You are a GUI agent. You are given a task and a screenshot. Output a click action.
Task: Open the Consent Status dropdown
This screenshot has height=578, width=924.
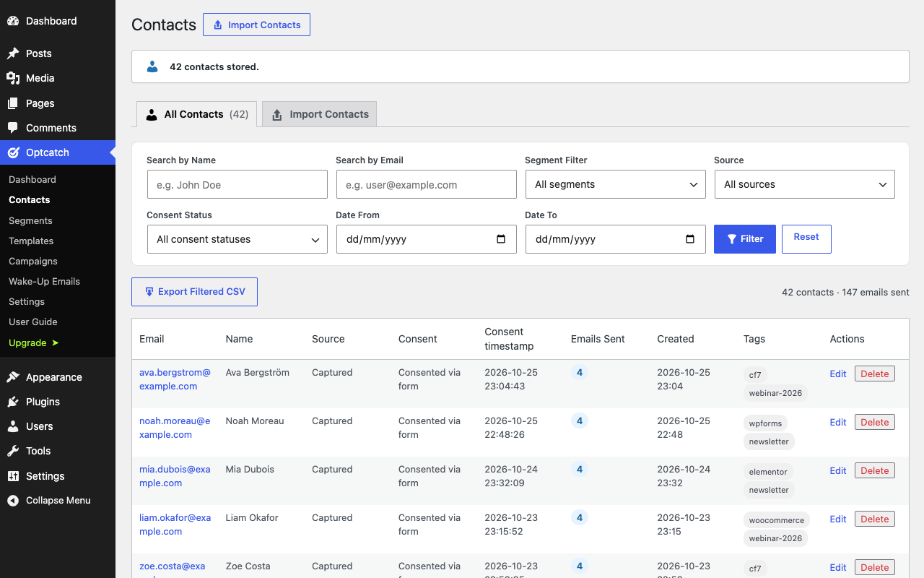(237, 239)
